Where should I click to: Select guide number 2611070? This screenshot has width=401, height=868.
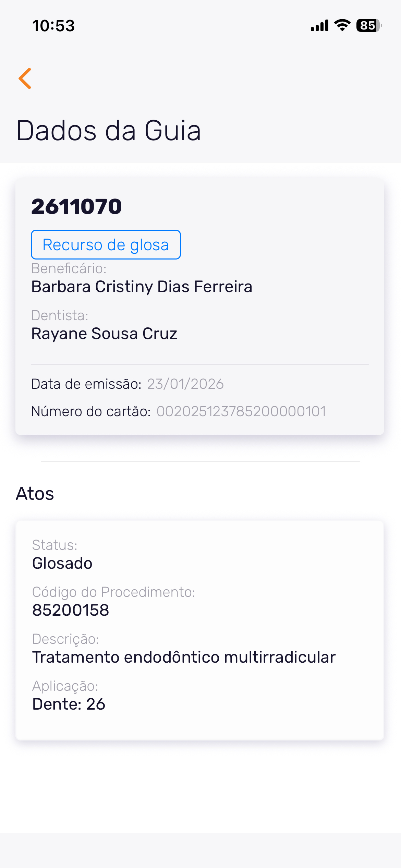[x=76, y=206]
